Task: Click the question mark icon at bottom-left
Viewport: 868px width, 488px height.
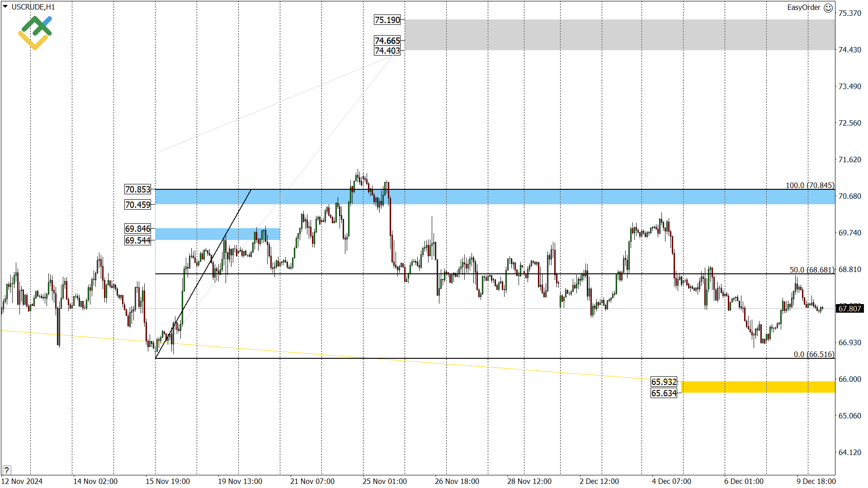Action: click(x=6, y=470)
